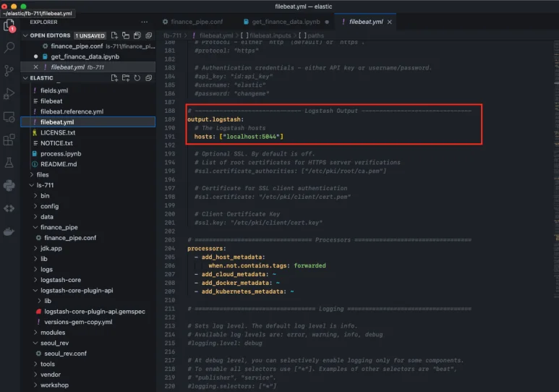Click fb-711 in the breadcrumb path
This screenshot has height=392, width=559.
pos(172,35)
